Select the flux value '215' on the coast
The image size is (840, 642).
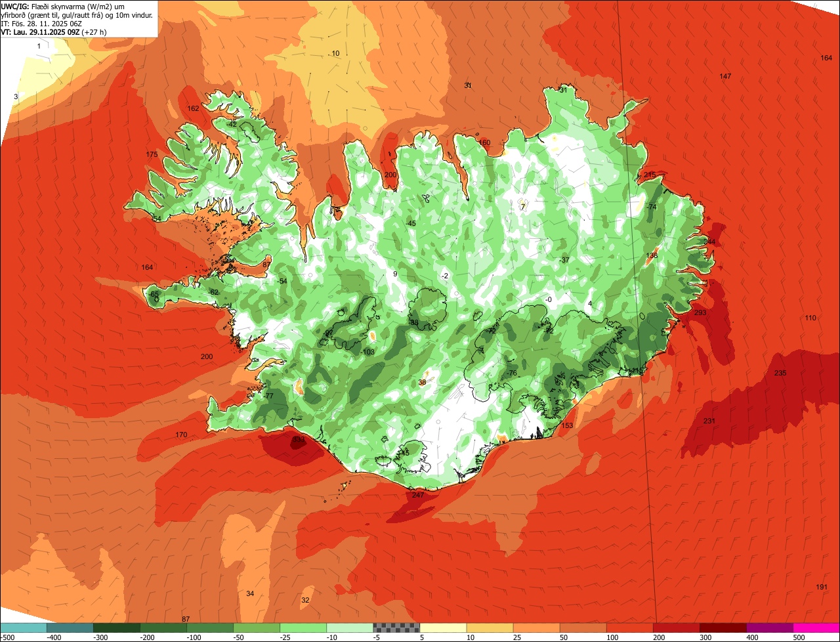pyautogui.click(x=650, y=175)
